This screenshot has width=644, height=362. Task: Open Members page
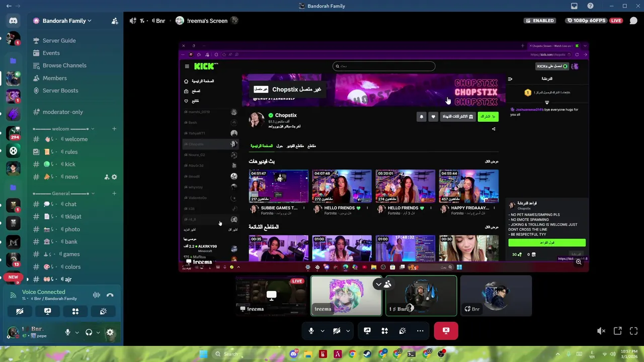click(55, 78)
